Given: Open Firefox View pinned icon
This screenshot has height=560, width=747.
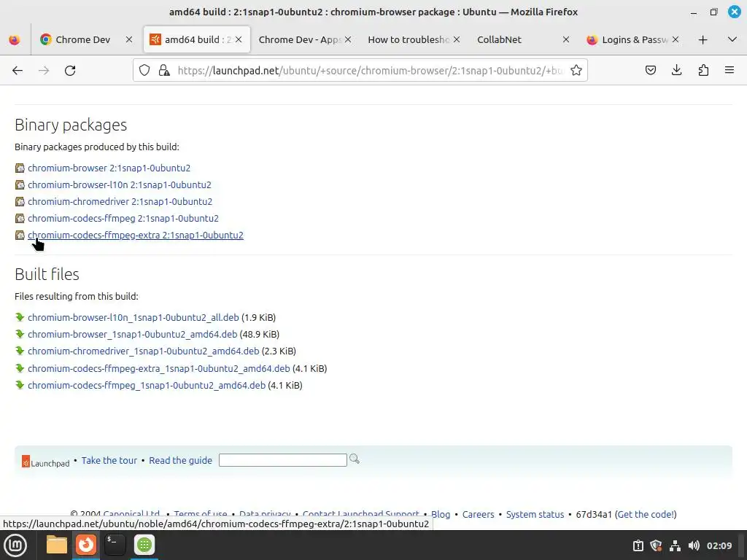Looking at the screenshot, I should coord(15,39).
